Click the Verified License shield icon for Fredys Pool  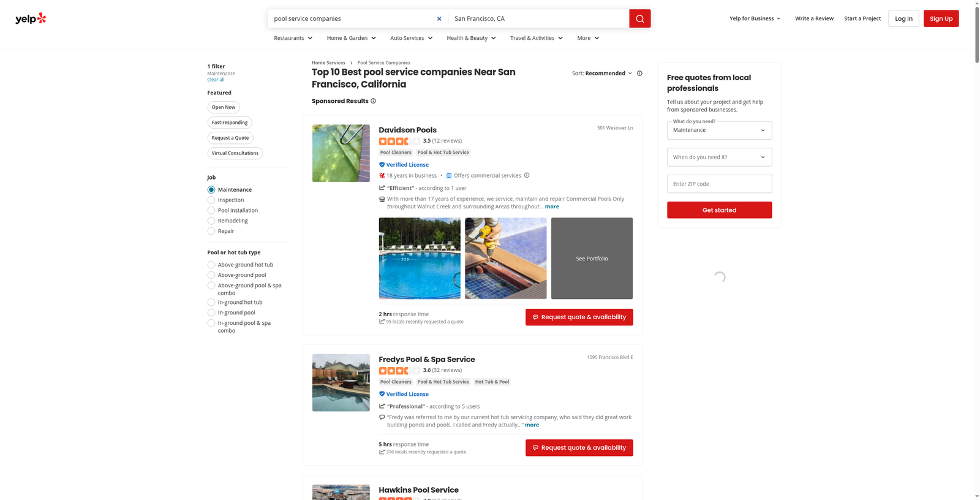[382, 394]
